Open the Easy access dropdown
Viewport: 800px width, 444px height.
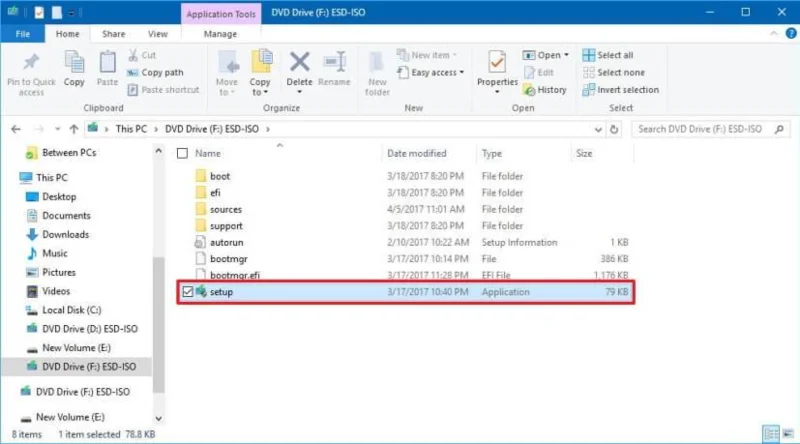(431, 72)
